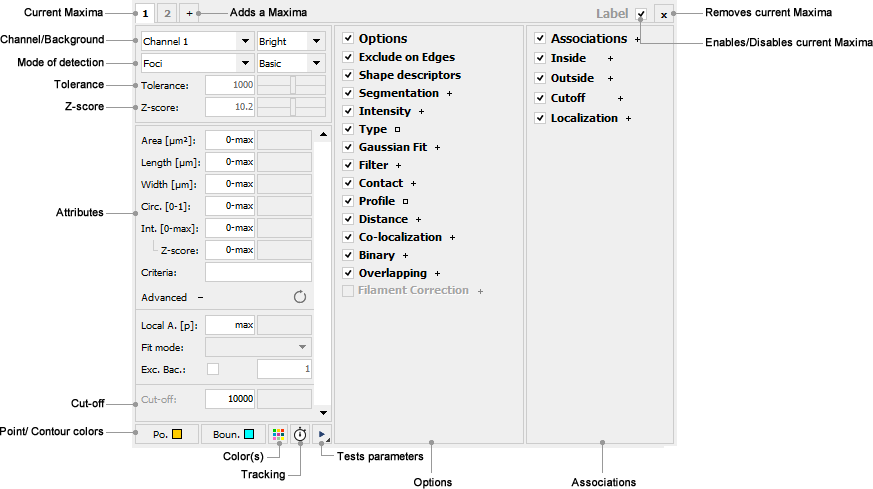Click the Po. point color button

166,435
